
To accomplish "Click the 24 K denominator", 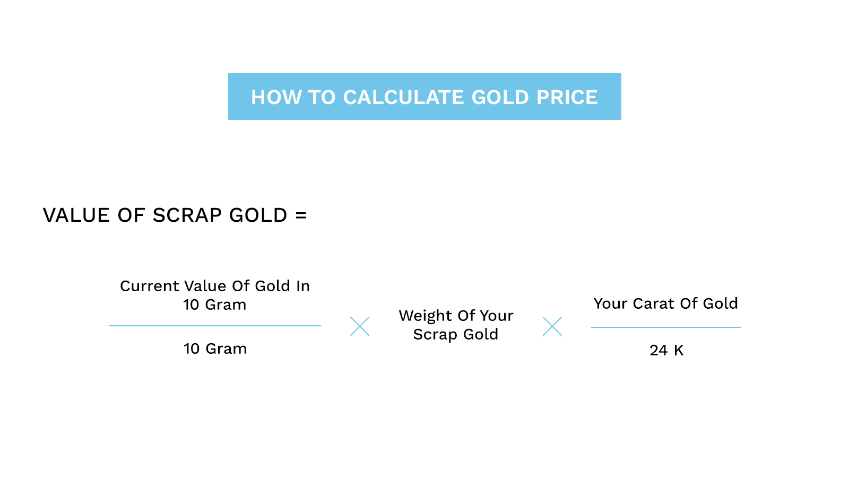I will pyautogui.click(x=666, y=350).
